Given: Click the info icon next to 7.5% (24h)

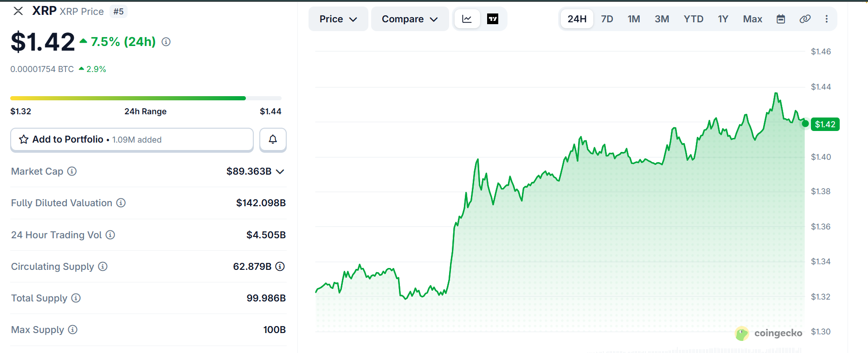Looking at the screenshot, I should point(166,42).
